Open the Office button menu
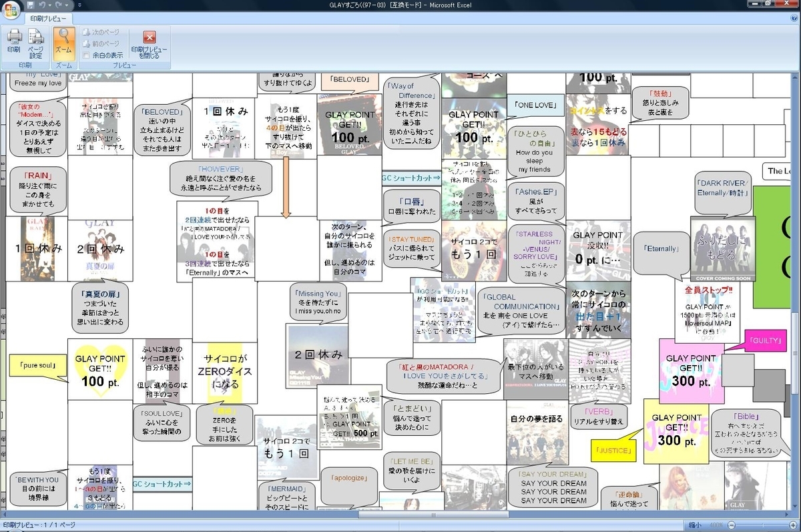Screen dimensions: 801x532 click(11, 9)
